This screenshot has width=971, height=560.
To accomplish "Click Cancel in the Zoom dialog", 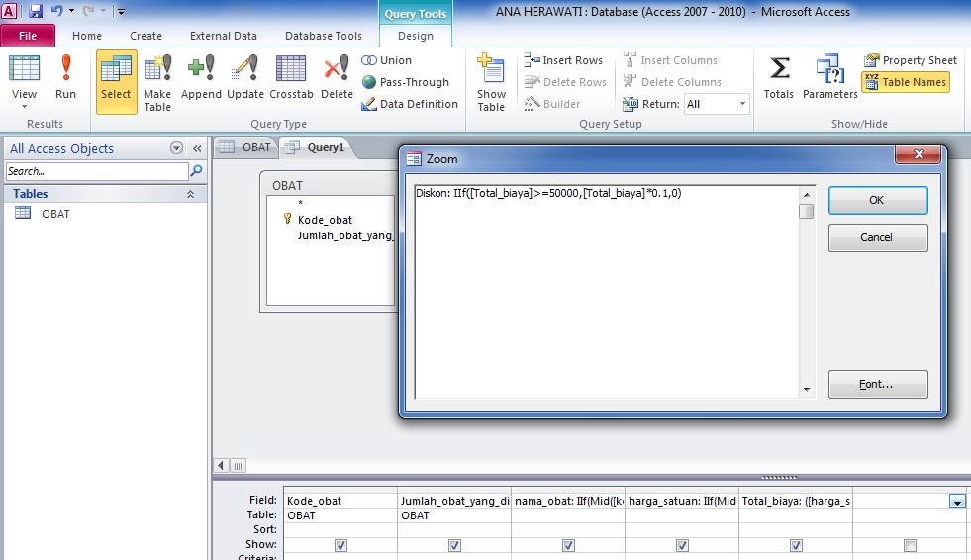I will pyautogui.click(x=878, y=237).
